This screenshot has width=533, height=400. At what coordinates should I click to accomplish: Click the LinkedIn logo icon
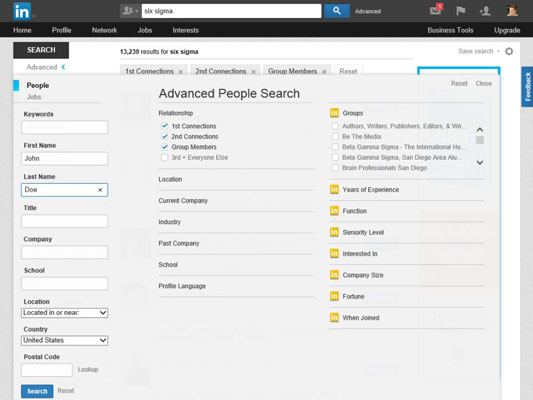coord(22,11)
